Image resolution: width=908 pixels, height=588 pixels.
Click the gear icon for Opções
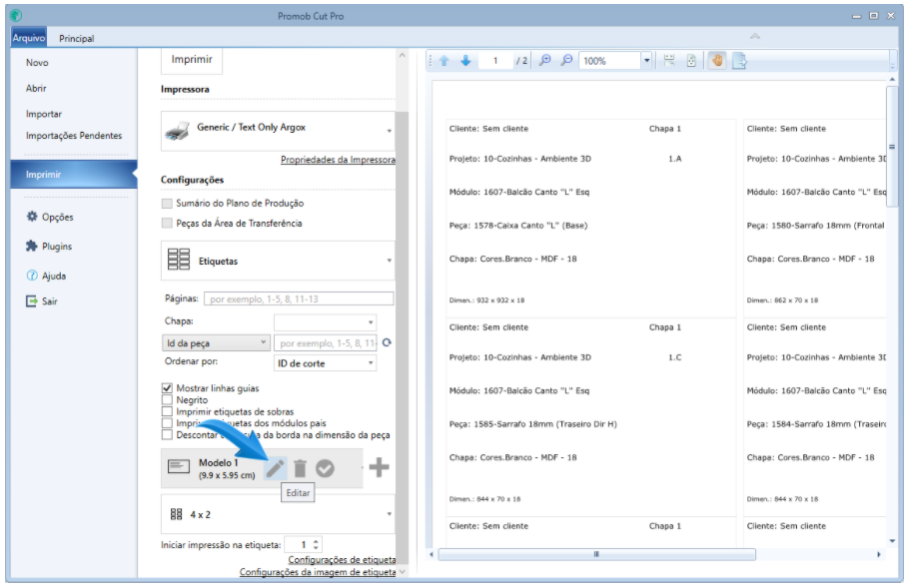pos(32,217)
